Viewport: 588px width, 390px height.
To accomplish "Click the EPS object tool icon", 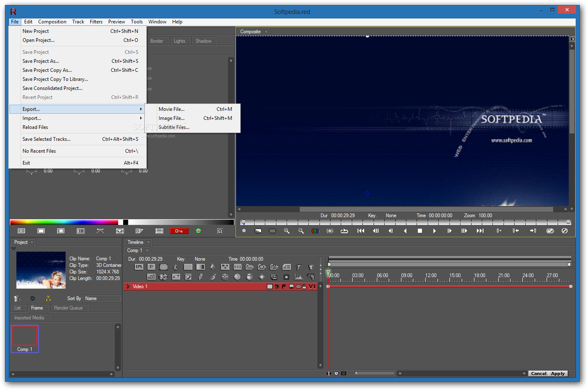I will tap(139, 267).
